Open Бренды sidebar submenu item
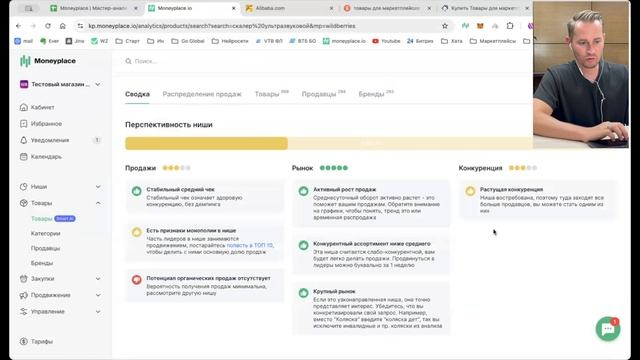 coord(42,263)
